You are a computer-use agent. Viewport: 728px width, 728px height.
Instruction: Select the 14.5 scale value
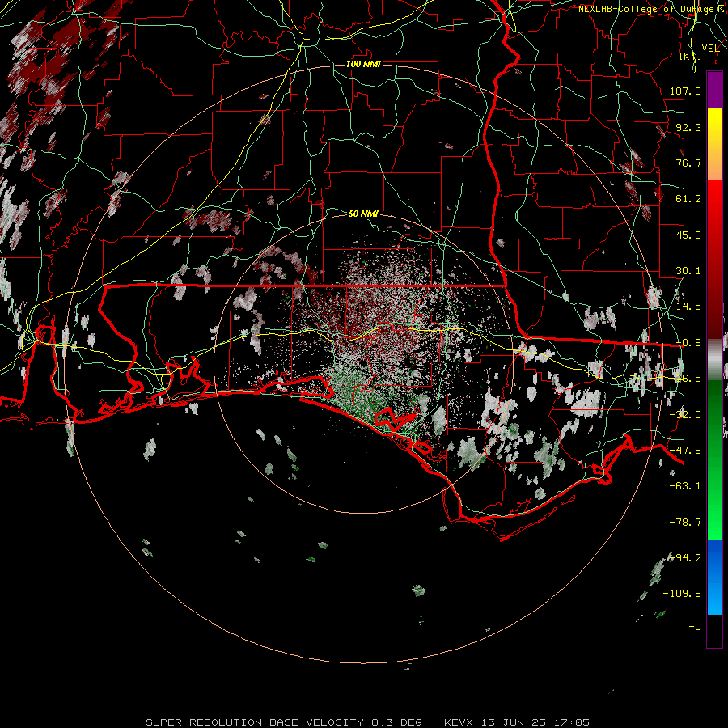pyautogui.click(x=688, y=307)
